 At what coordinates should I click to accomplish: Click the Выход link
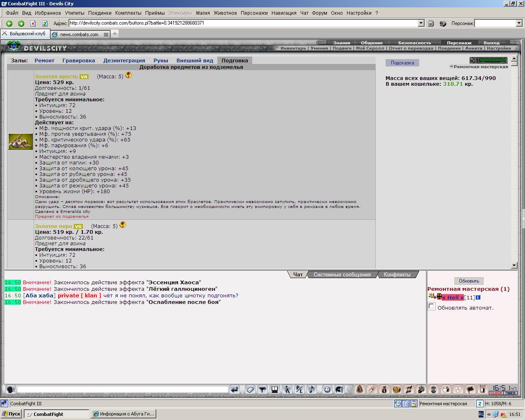[491, 43]
